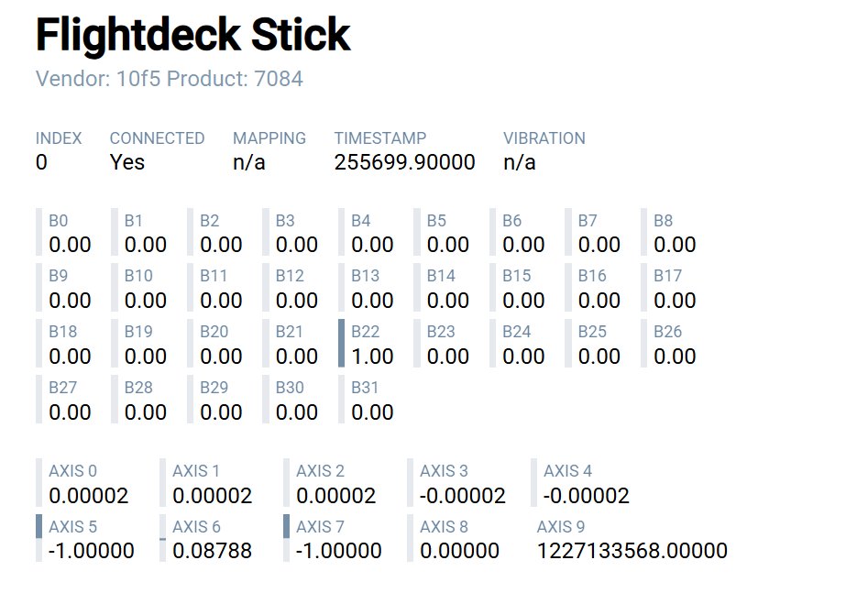This screenshot has width=868, height=593.
Task: Click the AXIS 0 value
Action: click(x=89, y=496)
